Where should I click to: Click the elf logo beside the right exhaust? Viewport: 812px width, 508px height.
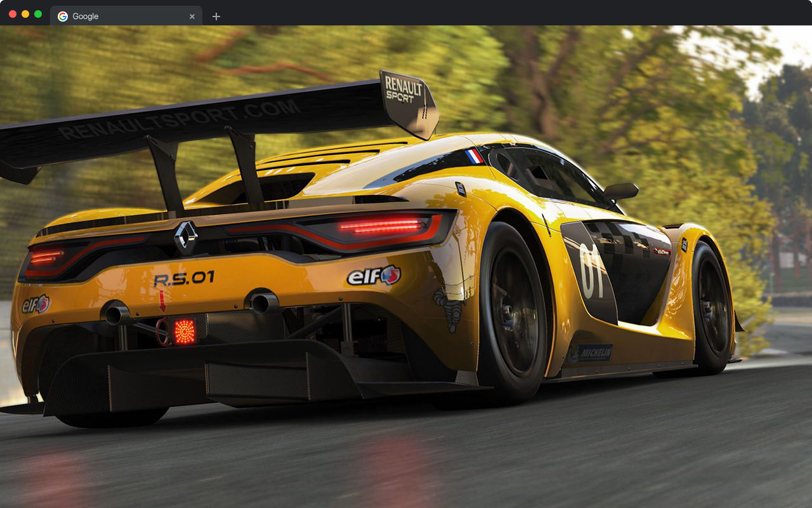pyautogui.click(x=374, y=276)
